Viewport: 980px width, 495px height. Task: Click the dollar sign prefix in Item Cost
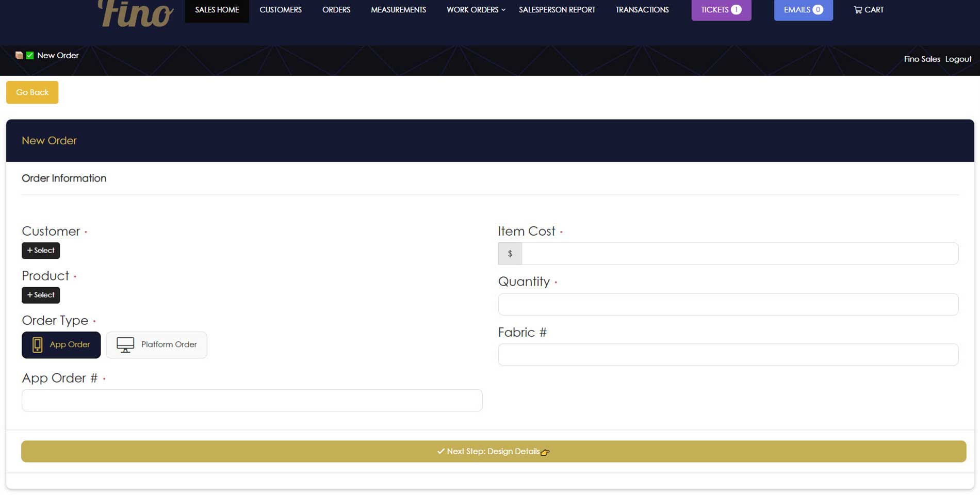pyautogui.click(x=510, y=254)
